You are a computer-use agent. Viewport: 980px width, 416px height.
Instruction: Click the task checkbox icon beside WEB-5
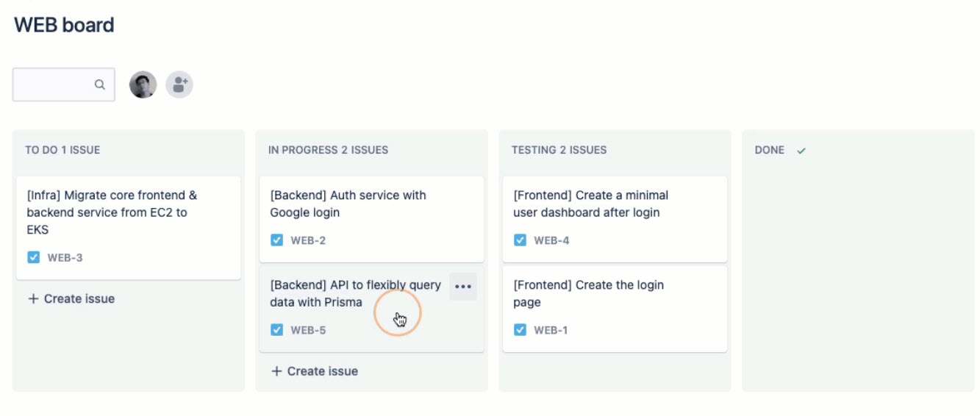pos(276,329)
